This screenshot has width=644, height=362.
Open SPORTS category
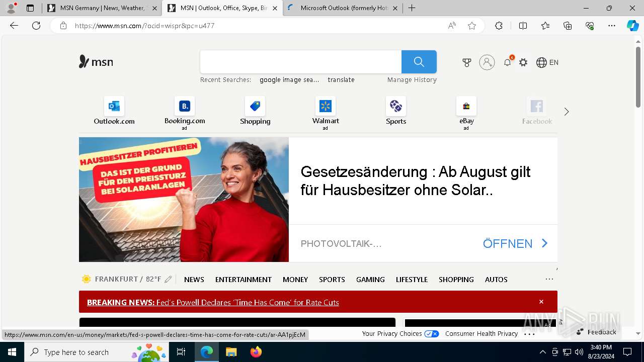click(332, 280)
